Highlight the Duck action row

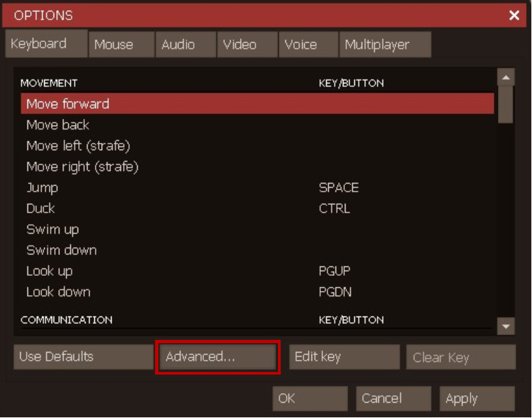257,208
